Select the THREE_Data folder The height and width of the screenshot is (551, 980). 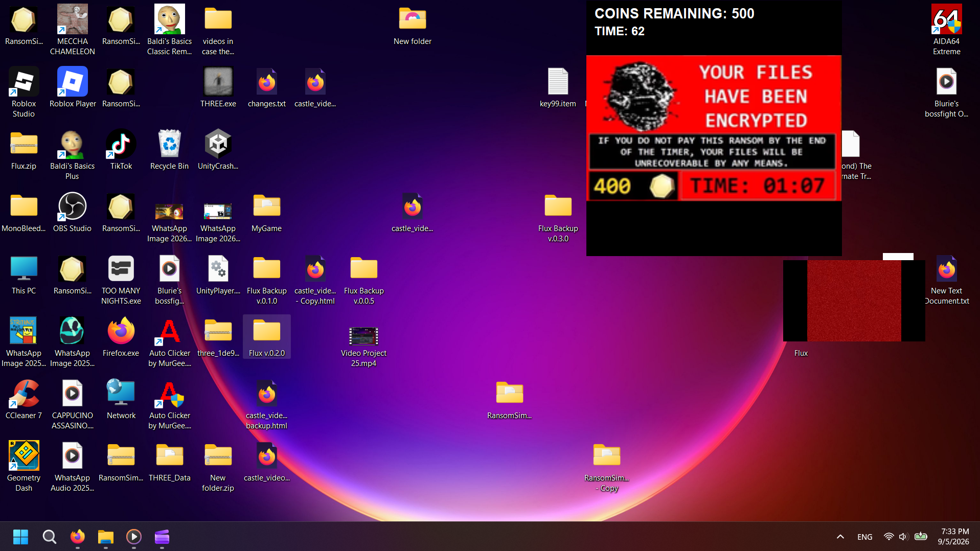coord(169,462)
